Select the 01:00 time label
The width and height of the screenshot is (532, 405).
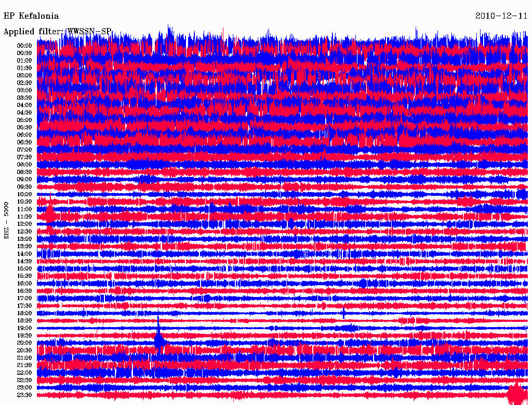pyautogui.click(x=24, y=60)
